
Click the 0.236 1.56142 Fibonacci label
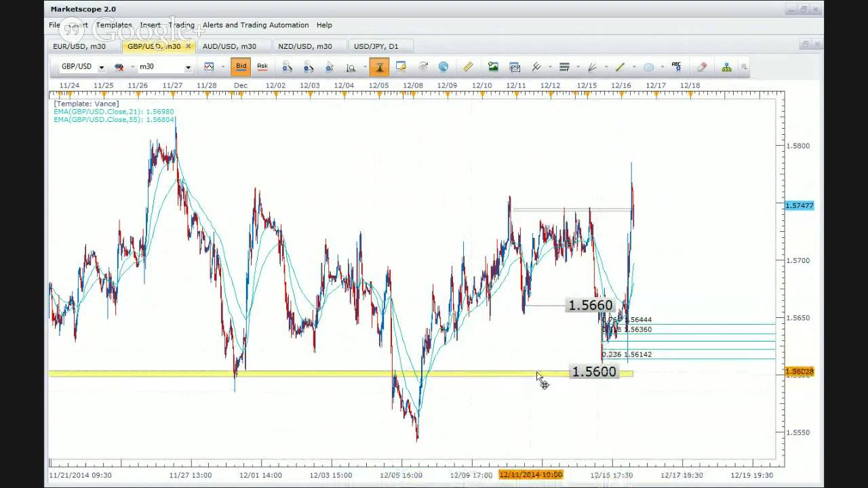pyautogui.click(x=627, y=354)
